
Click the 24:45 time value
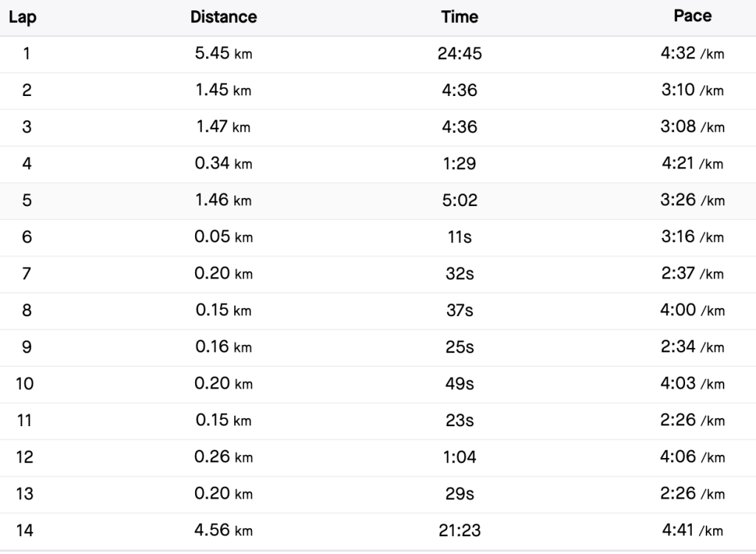458,54
